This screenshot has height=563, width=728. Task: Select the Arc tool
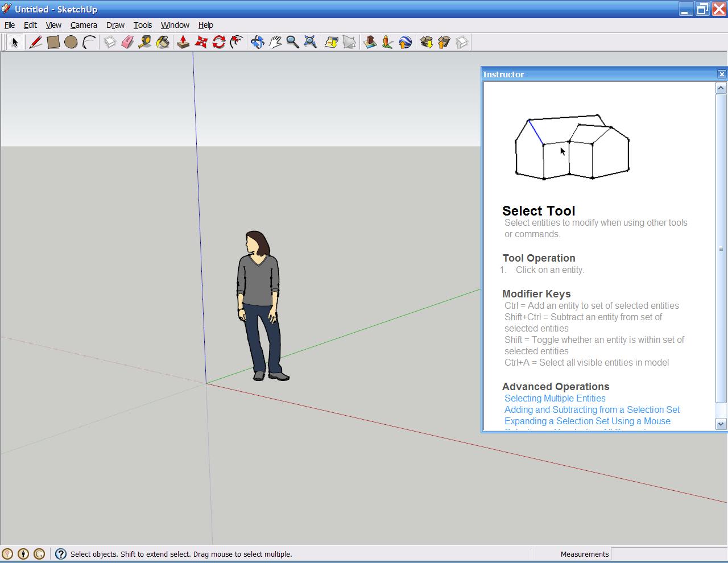pyautogui.click(x=88, y=42)
